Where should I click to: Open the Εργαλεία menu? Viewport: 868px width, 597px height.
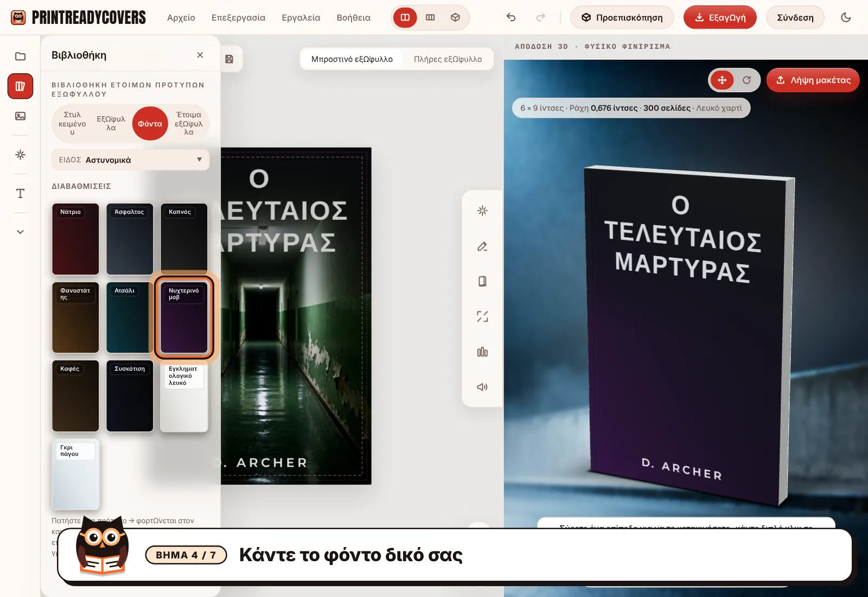[301, 17]
